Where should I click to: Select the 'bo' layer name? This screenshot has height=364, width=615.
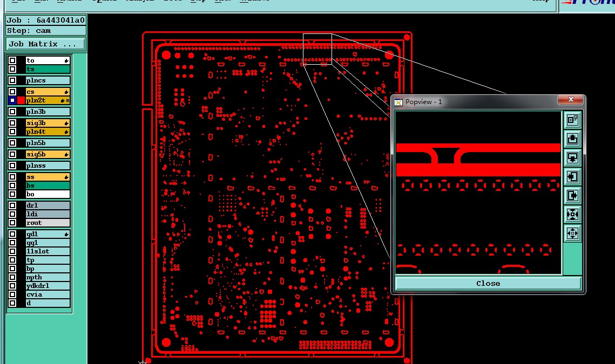pos(48,194)
